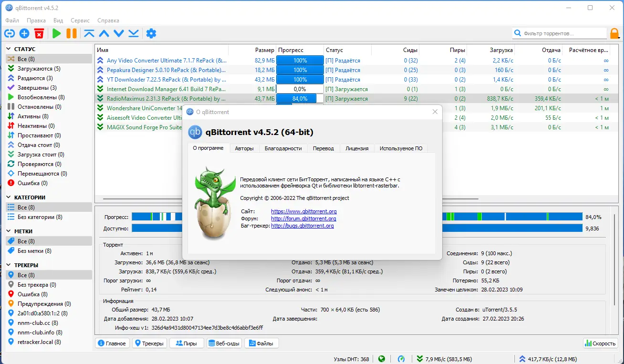Toggle alternative speed limits in status bar
Image resolution: width=624 pixels, height=364 pixels.
pyautogui.click(x=401, y=359)
